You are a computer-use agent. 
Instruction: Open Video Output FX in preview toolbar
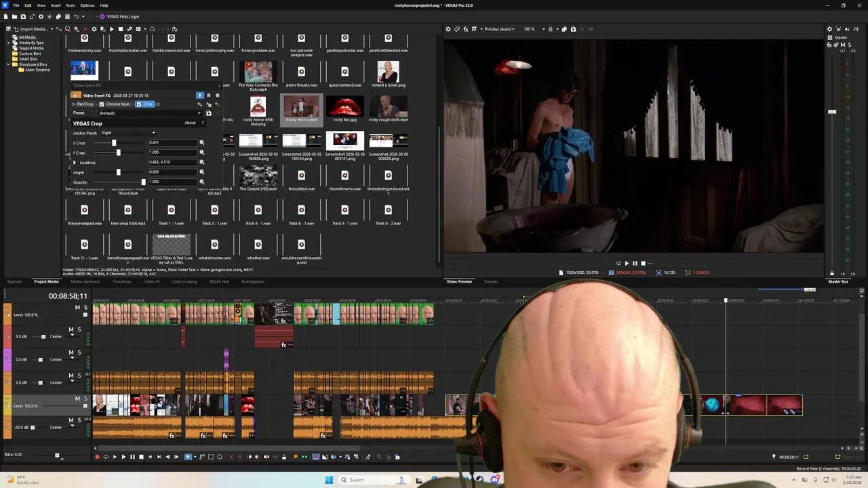pyautogui.click(x=466, y=29)
